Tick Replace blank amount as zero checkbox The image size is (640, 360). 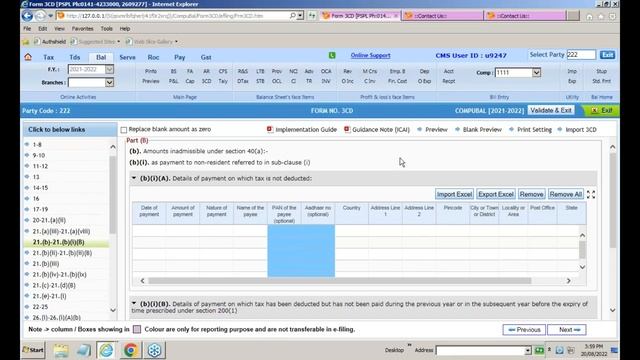(x=124, y=130)
